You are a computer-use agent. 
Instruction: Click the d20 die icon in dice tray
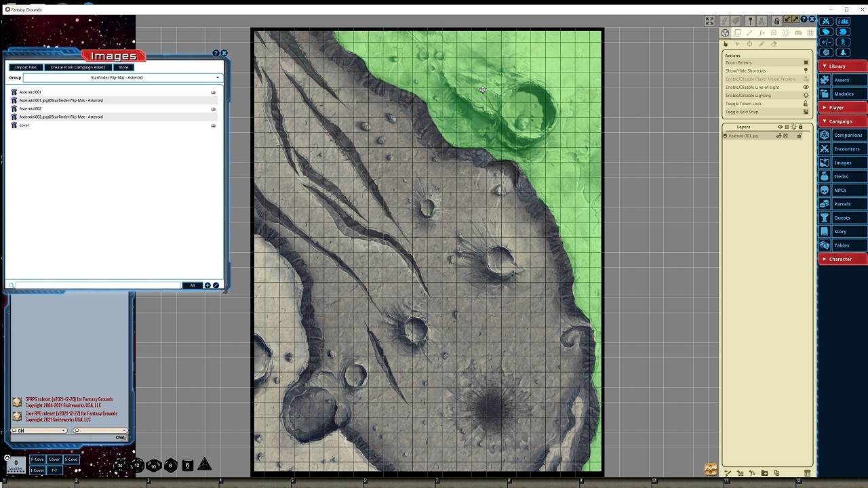click(x=120, y=466)
